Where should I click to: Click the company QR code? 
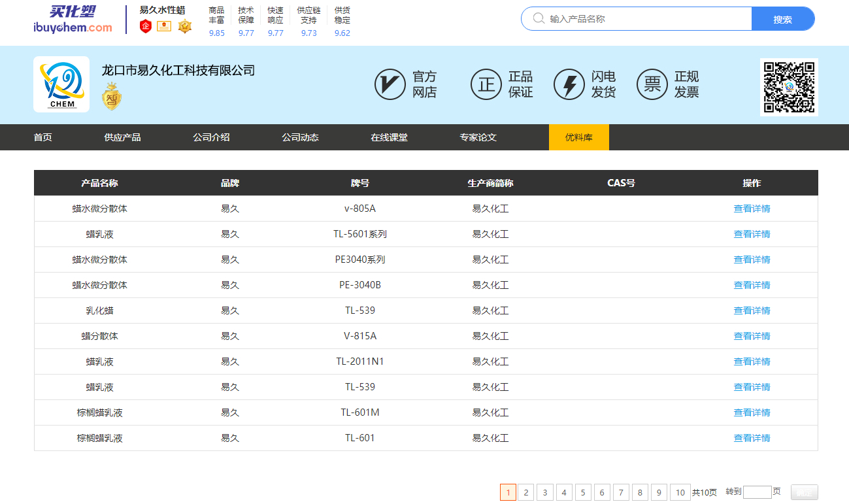[x=789, y=87]
